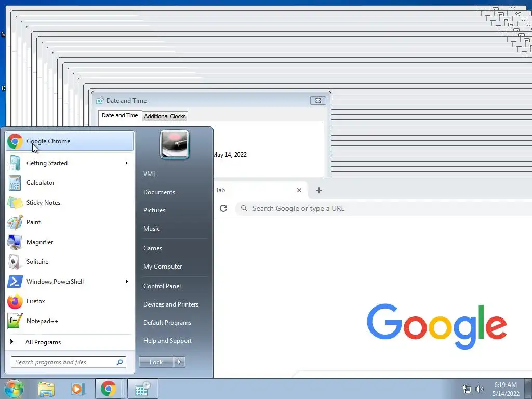
Task: Click magnifier icon in Start search box
Action: coord(120,362)
